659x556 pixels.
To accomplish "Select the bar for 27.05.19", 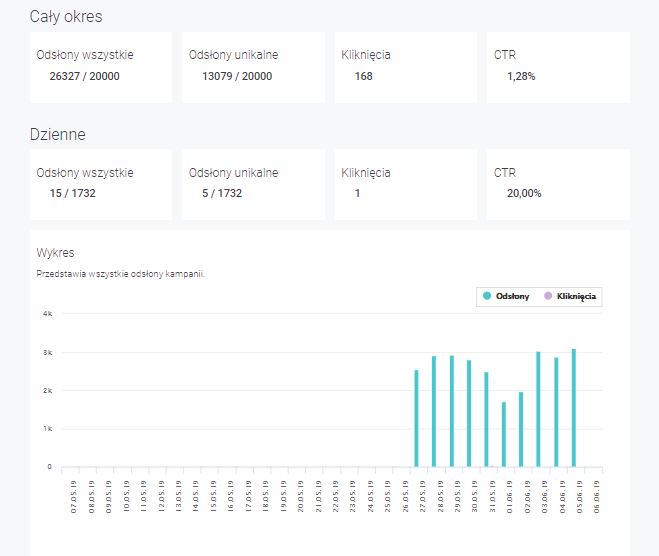I will [x=416, y=418].
